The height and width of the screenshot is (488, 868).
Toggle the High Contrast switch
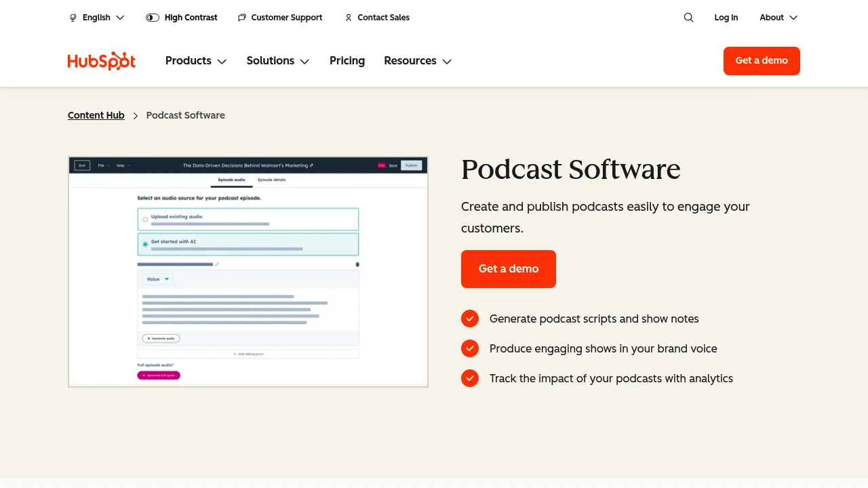point(153,18)
